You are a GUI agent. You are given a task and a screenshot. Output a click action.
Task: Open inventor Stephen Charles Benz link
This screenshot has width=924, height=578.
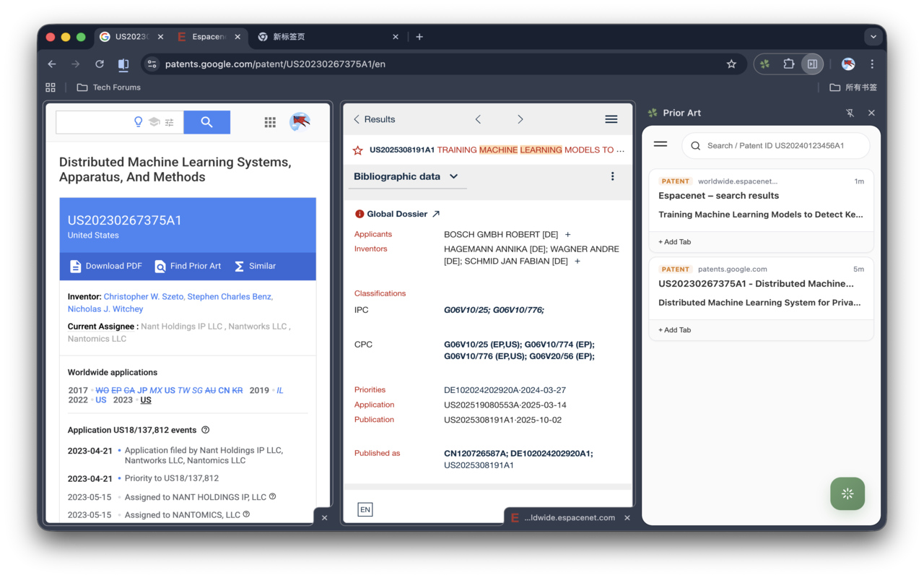(x=230, y=296)
